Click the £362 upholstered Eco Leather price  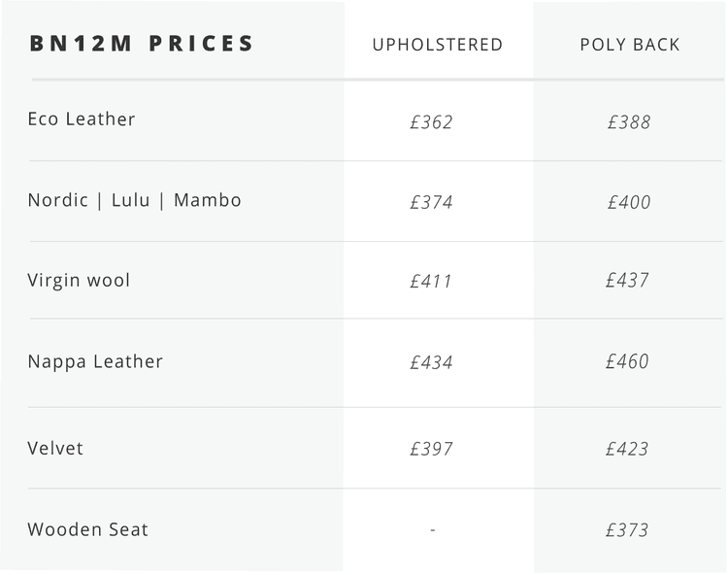coord(431,122)
